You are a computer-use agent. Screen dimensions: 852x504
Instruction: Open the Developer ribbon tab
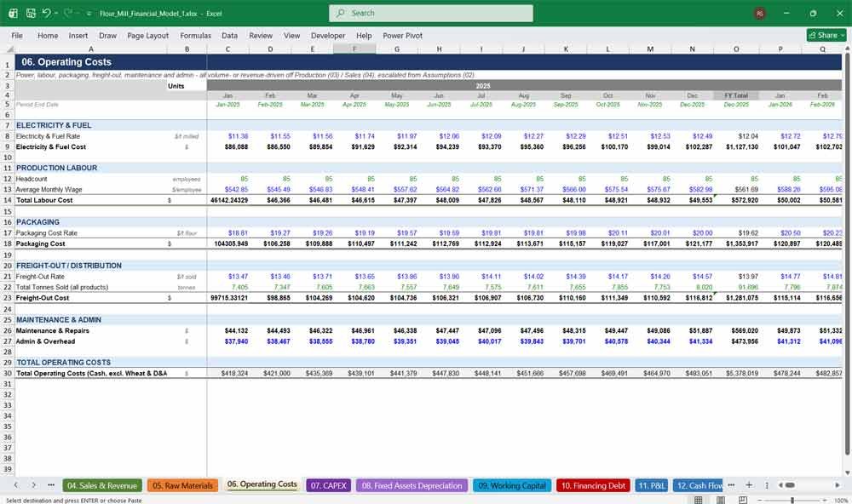coord(328,35)
